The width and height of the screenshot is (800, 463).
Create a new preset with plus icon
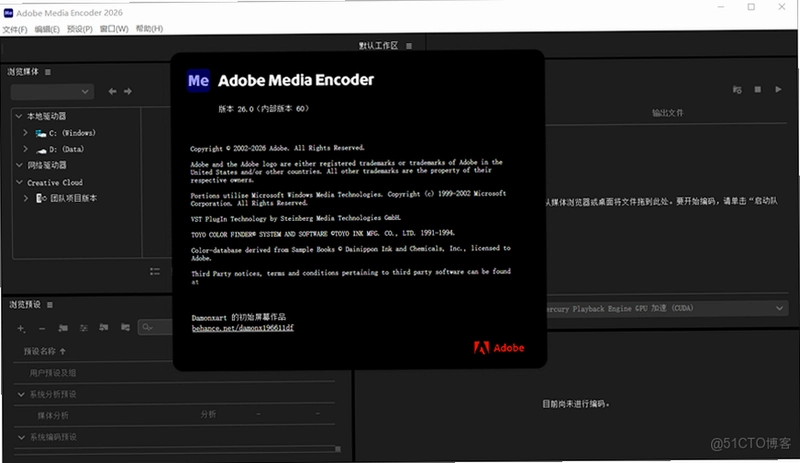pos(21,328)
